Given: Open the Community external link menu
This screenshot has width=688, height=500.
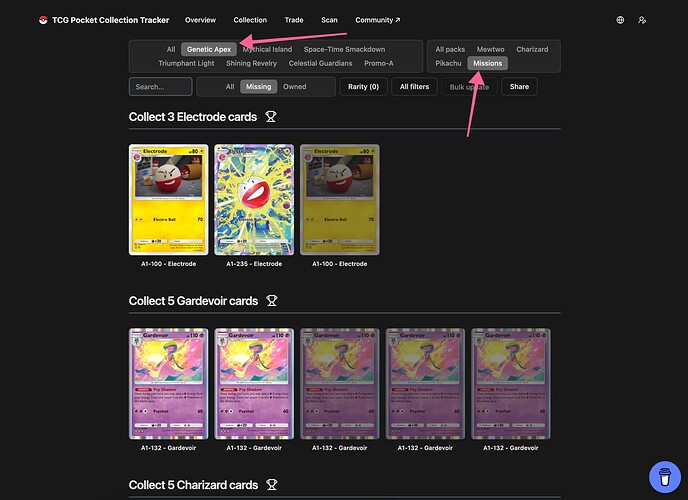Looking at the screenshot, I should tap(377, 20).
